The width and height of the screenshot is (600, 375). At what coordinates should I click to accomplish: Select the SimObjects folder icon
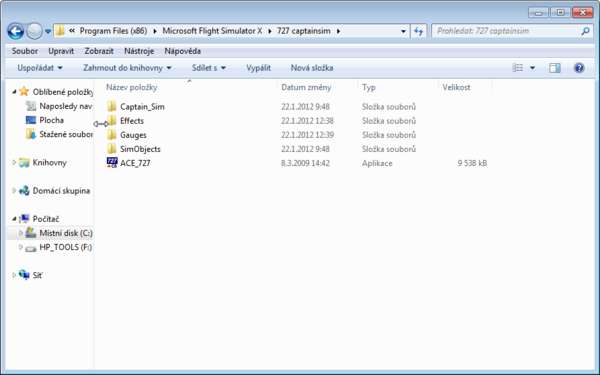point(111,149)
